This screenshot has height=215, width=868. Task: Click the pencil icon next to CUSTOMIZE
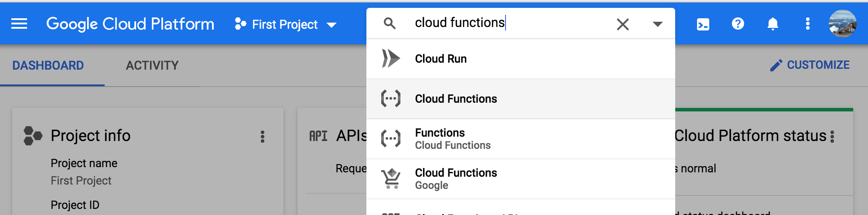776,65
